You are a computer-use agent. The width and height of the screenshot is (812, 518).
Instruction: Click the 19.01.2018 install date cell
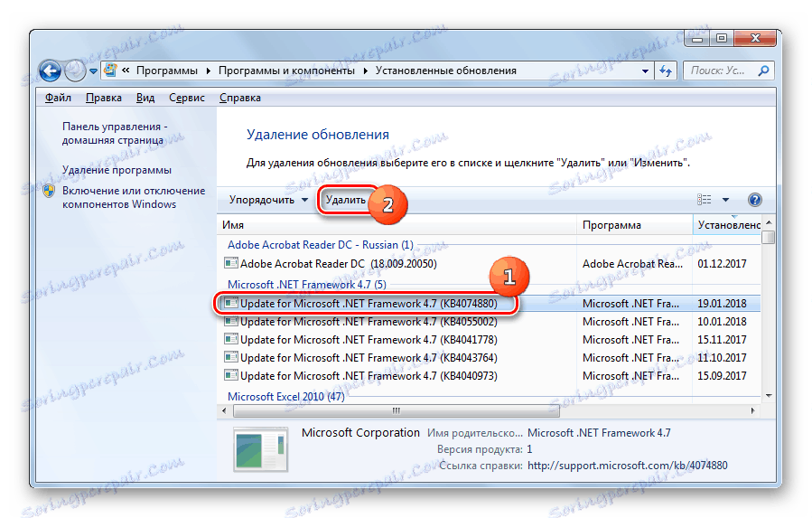tap(722, 304)
